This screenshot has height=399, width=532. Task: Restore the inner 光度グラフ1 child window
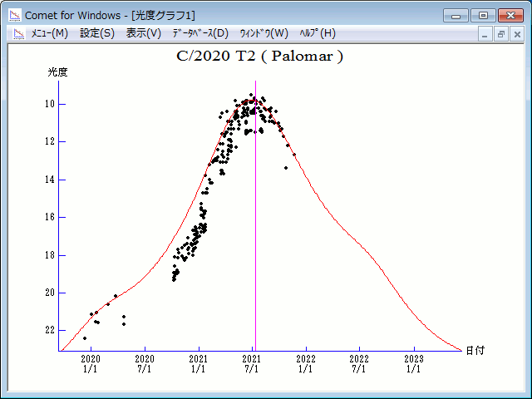click(x=500, y=34)
